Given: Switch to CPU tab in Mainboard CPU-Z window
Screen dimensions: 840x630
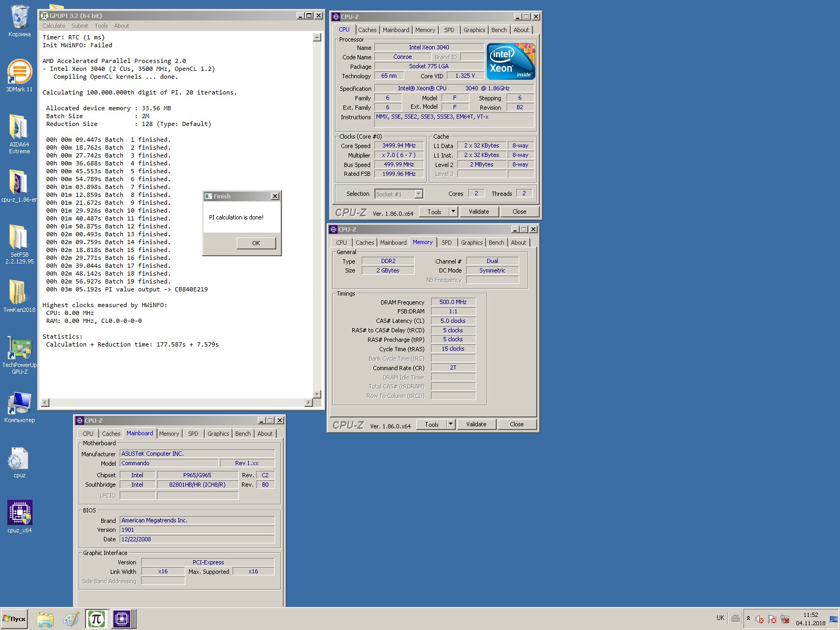Looking at the screenshot, I should [88, 434].
